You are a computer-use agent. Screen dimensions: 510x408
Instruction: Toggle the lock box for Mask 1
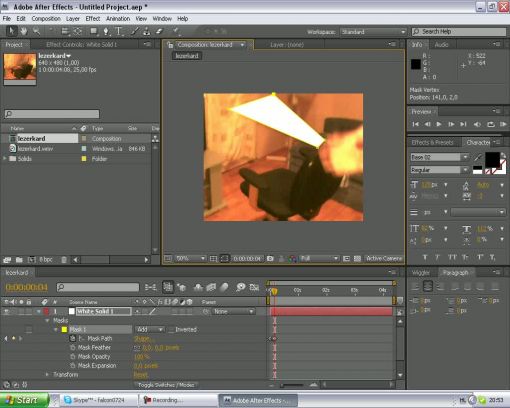click(29, 330)
